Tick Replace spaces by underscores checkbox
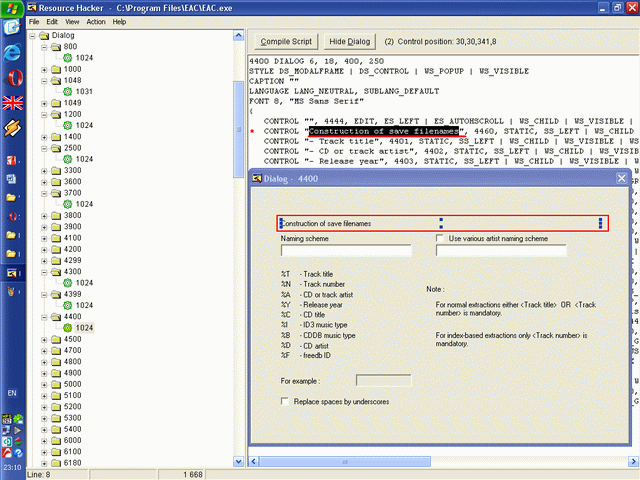640x480 pixels. coord(284,401)
